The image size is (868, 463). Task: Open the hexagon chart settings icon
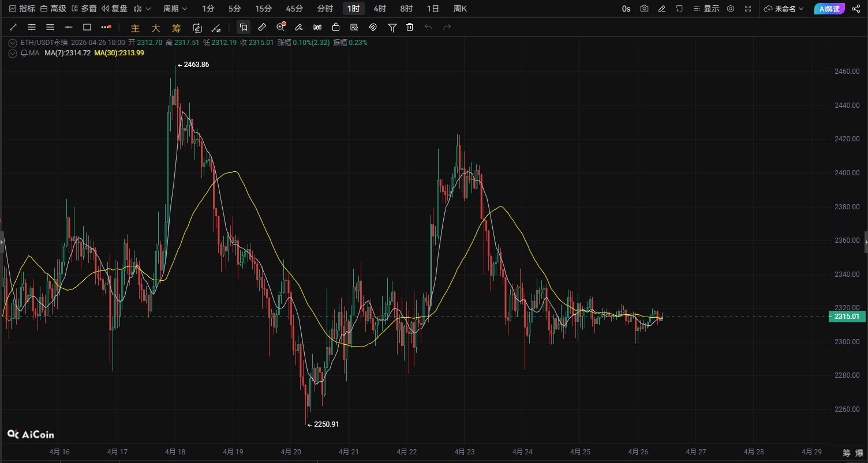point(731,9)
